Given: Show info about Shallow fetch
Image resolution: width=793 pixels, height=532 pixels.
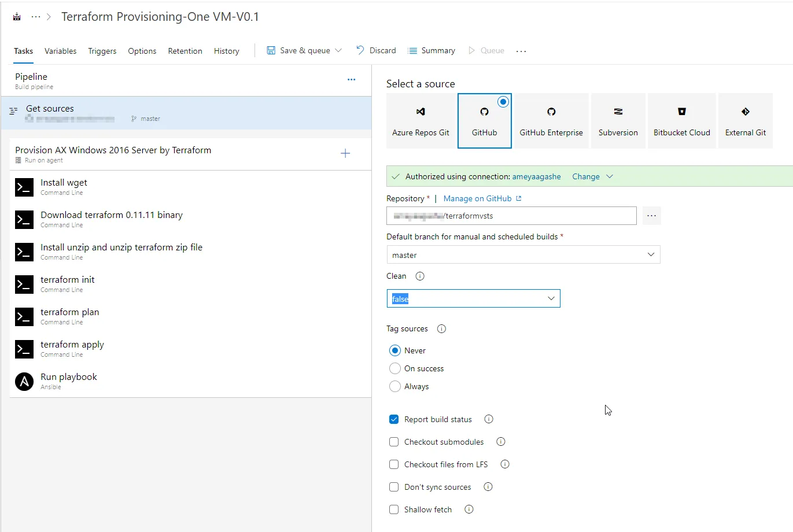Looking at the screenshot, I should 469,509.
